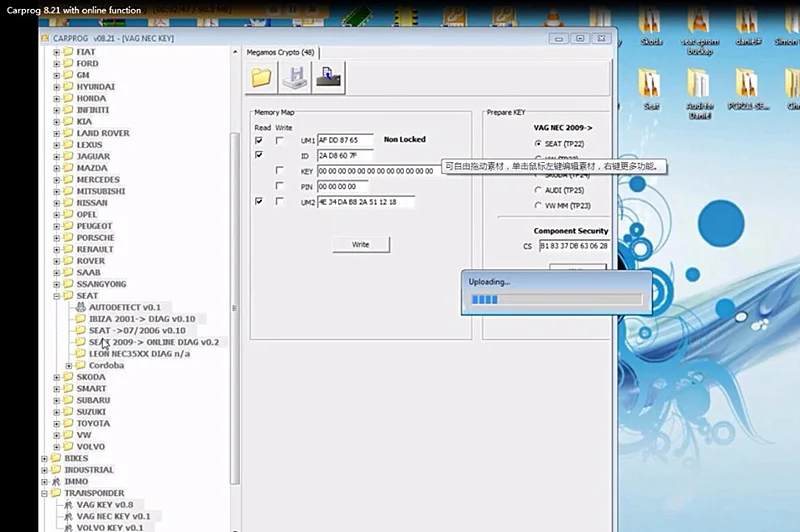Expand the BIKES tree node
Viewport: 800px width, 532px height.
click(x=44, y=459)
